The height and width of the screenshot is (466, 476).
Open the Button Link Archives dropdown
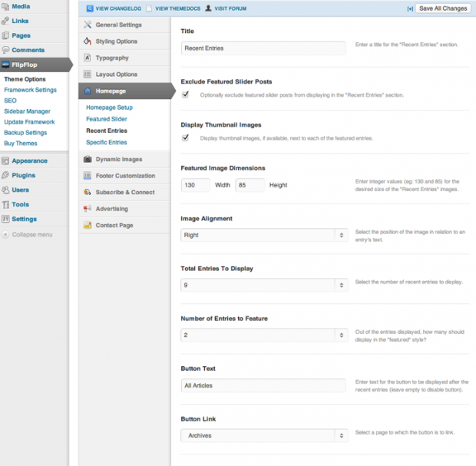point(264,435)
